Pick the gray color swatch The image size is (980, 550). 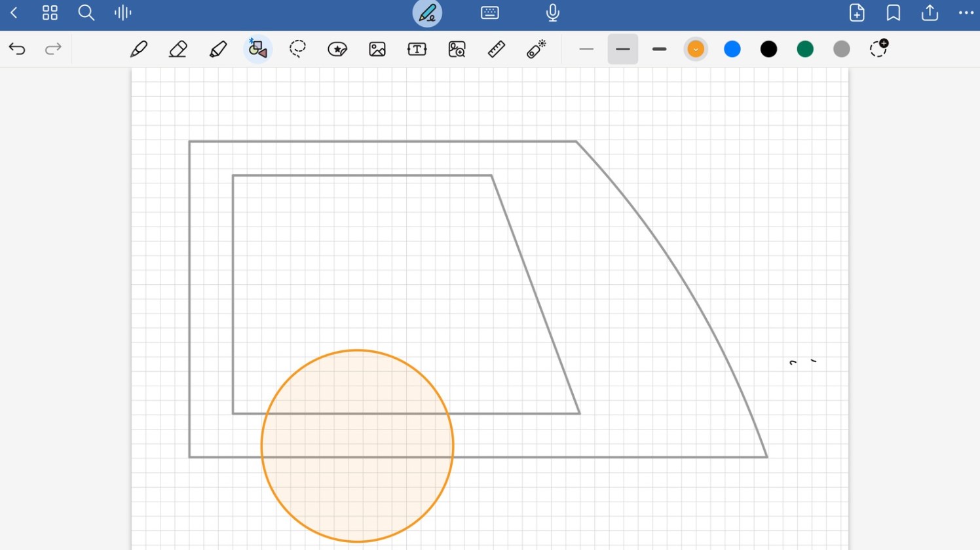coord(842,49)
